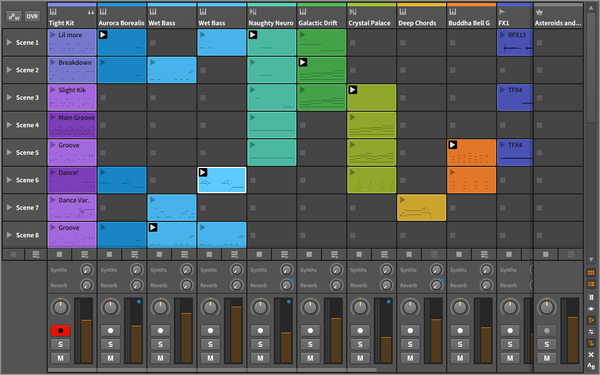Stop clips on the Tight Kit track

[x=59, y=254]
